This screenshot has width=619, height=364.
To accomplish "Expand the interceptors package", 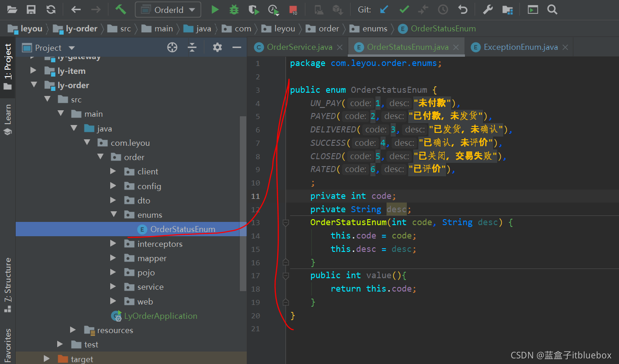I will tap(113, 244).
